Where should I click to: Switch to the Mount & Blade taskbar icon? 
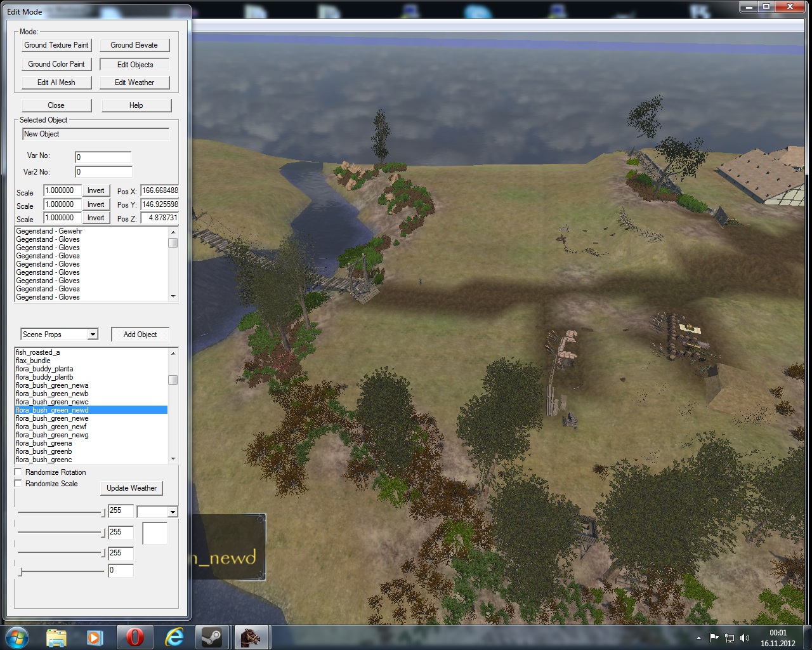click(x=251, y=637)
